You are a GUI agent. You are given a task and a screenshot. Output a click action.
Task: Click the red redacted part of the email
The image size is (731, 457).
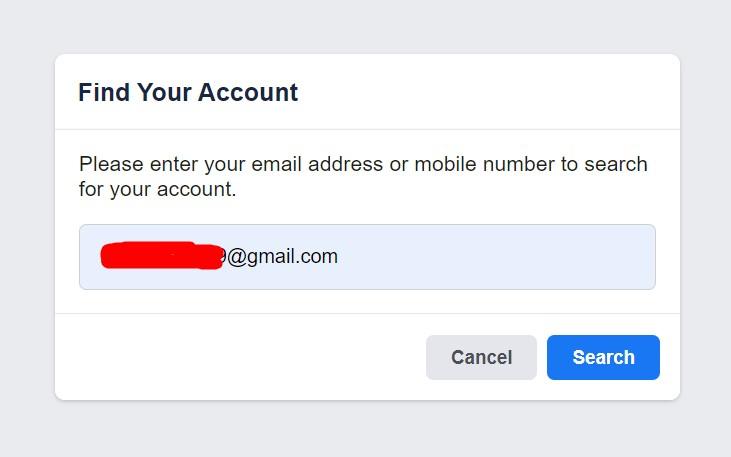(160, 256)
